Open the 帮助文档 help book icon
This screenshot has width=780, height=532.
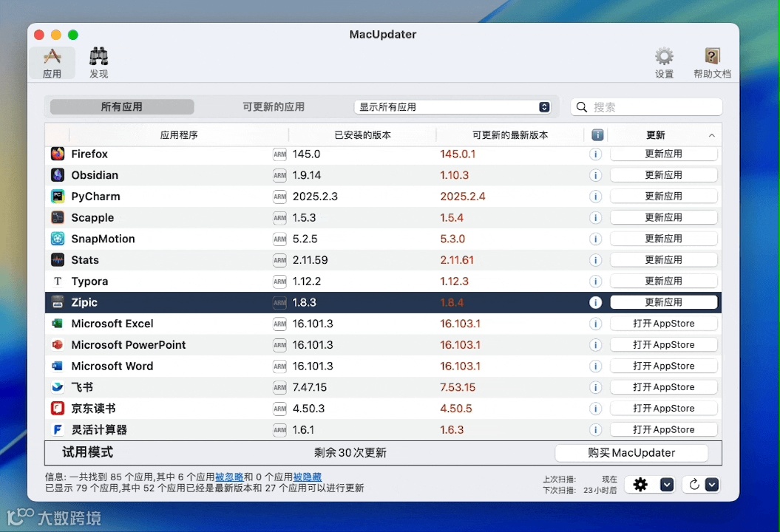(x=712, y=63)
